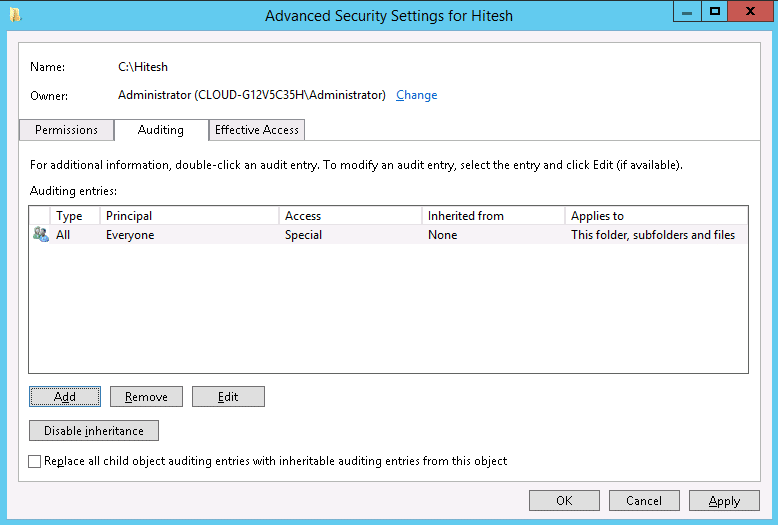Click the Change owner link
The image size is (778, 525).
[x=416, y=95]
